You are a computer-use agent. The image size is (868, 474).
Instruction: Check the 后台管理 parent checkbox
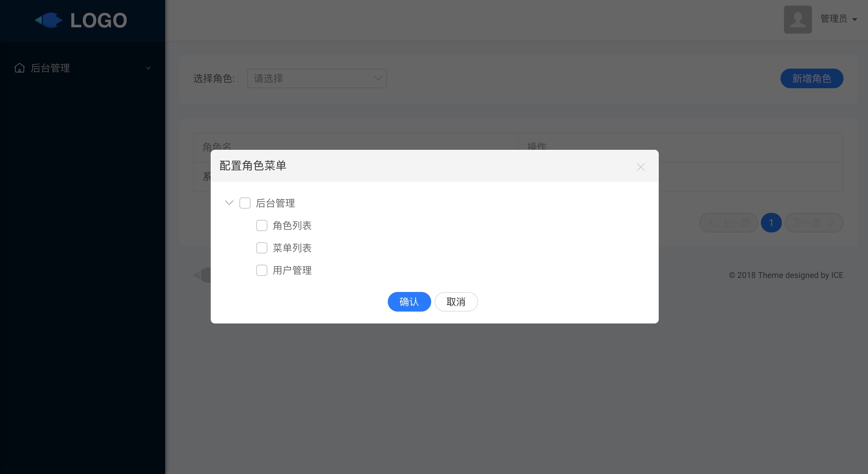pos(245,203)
